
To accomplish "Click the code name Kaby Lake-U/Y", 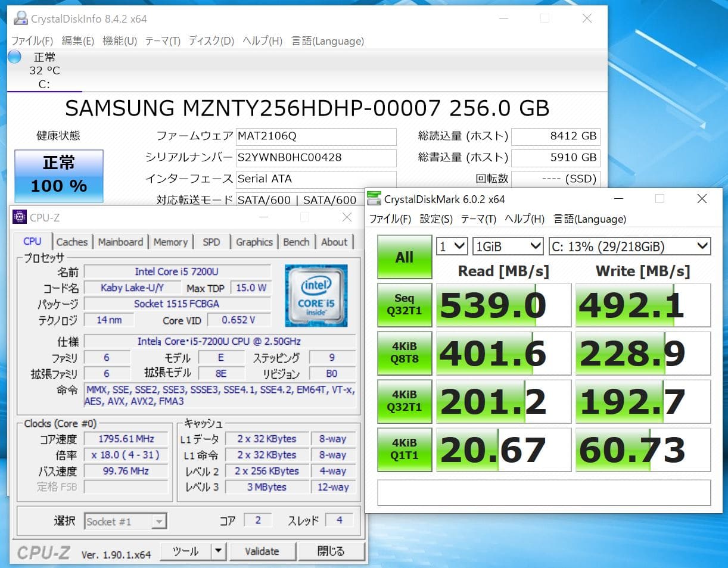I will click(131, 288).
